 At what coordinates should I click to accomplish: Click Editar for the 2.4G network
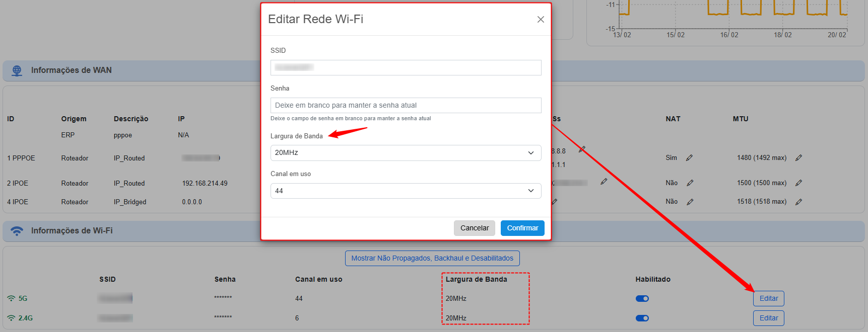(768, 318)
